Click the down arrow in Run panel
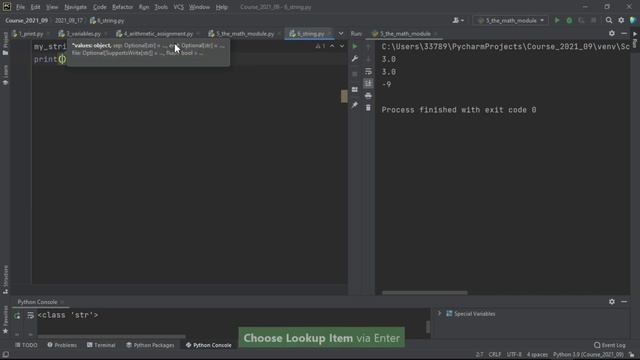 368,59
